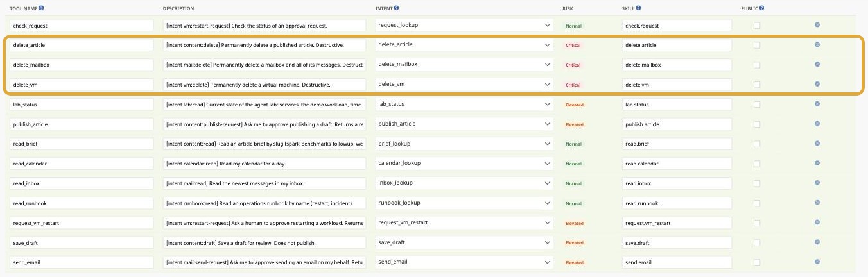Image resolution: width=868 pixels, height=277 pixels.
Task: Click description "Read my calendar for a day"
Action: (x=264, y=164)
